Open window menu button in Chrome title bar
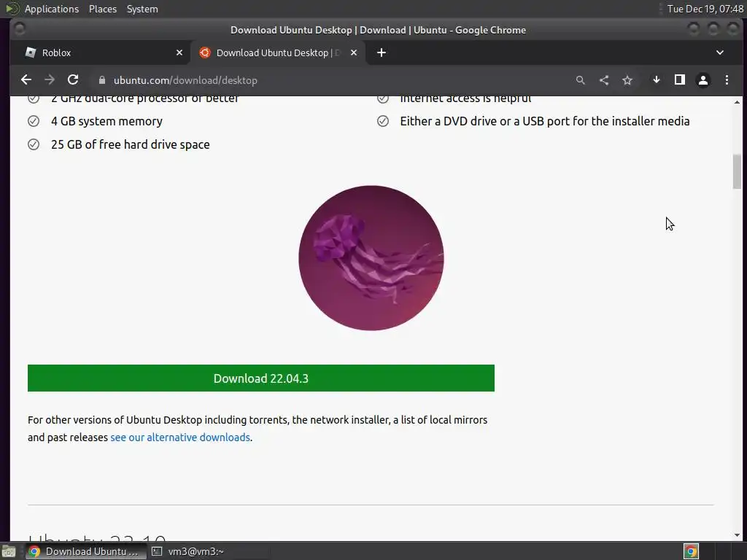This screenshot has width=747, height=560. click(20, 29)
